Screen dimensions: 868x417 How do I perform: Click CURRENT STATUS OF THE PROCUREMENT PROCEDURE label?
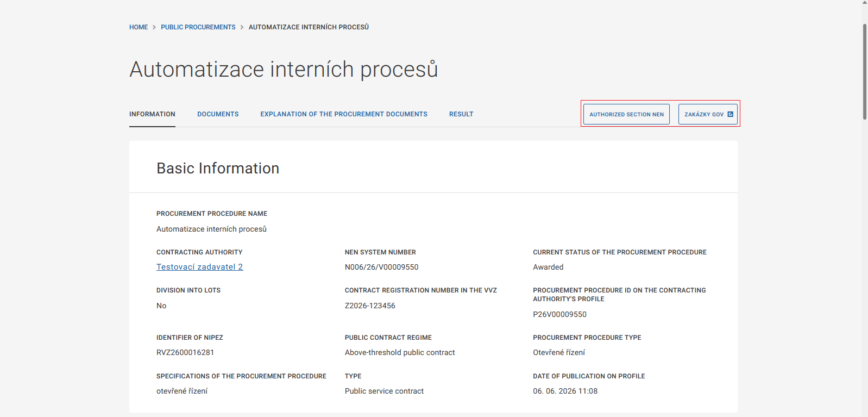point(620,252)
